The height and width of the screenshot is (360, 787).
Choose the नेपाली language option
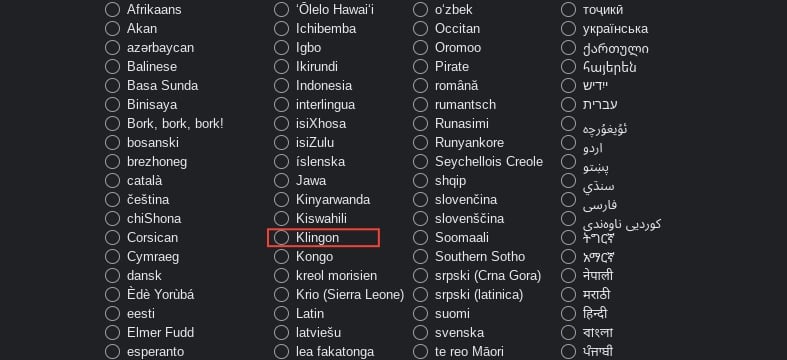tap(568, 276)
